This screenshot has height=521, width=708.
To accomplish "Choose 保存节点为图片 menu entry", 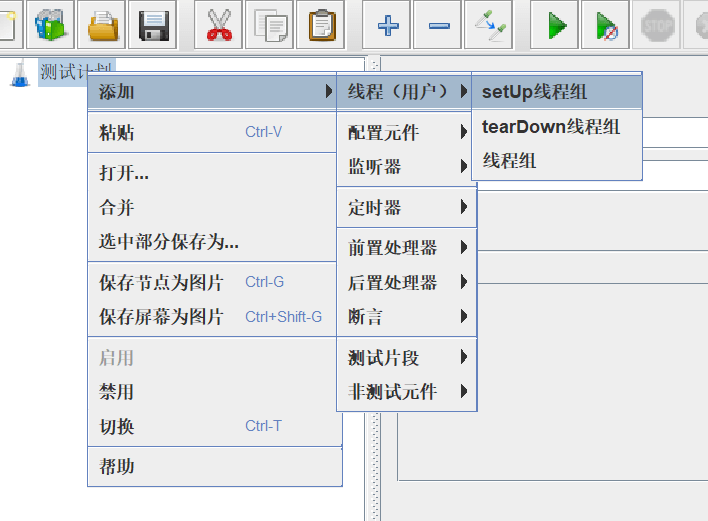I will click(212, 283).
